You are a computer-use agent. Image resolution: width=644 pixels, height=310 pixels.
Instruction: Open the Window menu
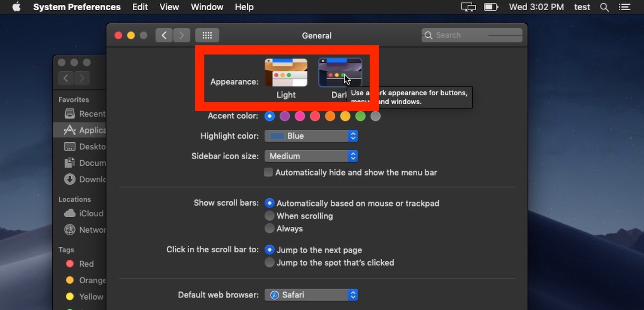pyautogui.click(x=207, y=7)
